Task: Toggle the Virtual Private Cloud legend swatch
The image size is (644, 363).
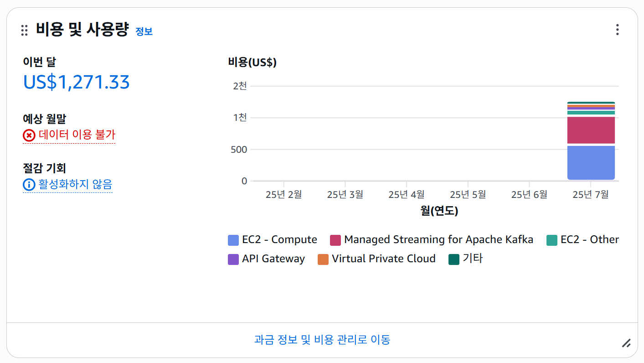Action: (323, 259)
